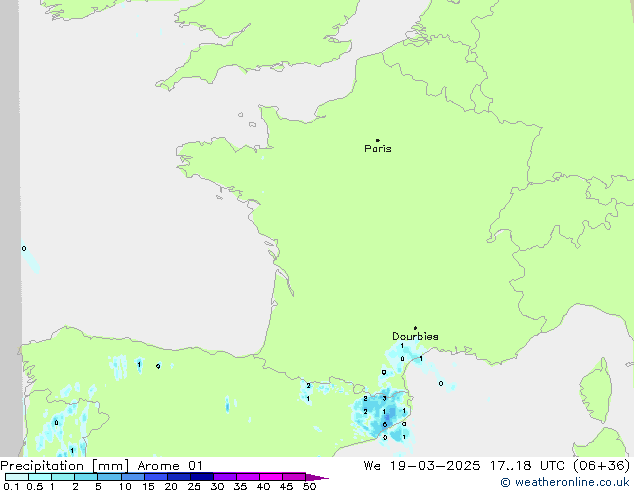Screen dimensions: 634x490
Task: Click the legend scale value '25'
Action: (194, 486)
